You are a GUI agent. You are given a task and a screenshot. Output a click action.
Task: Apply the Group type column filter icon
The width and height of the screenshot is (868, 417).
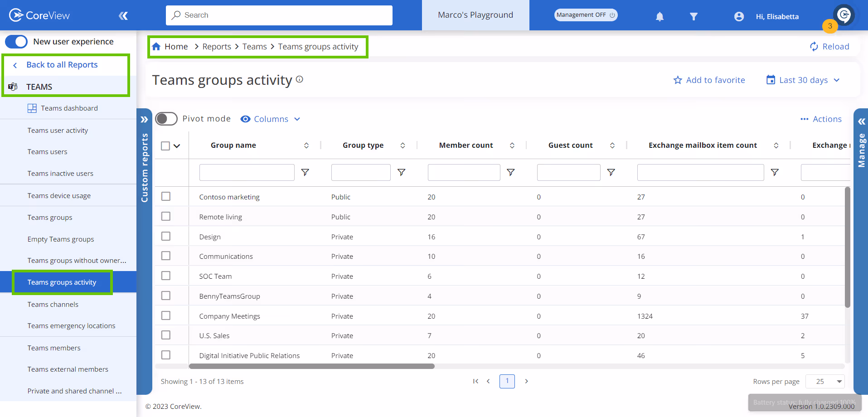401,172
